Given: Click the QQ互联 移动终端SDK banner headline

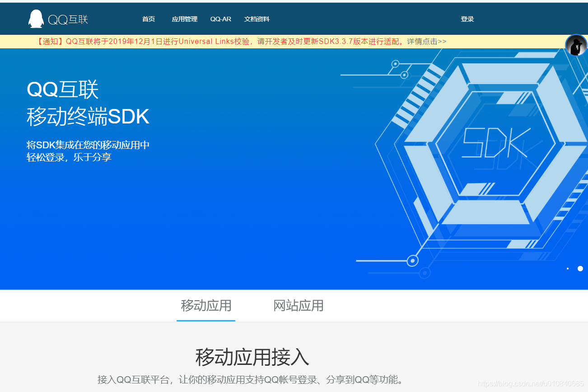Looking at the screenshot, I should [x=88, y=103].
